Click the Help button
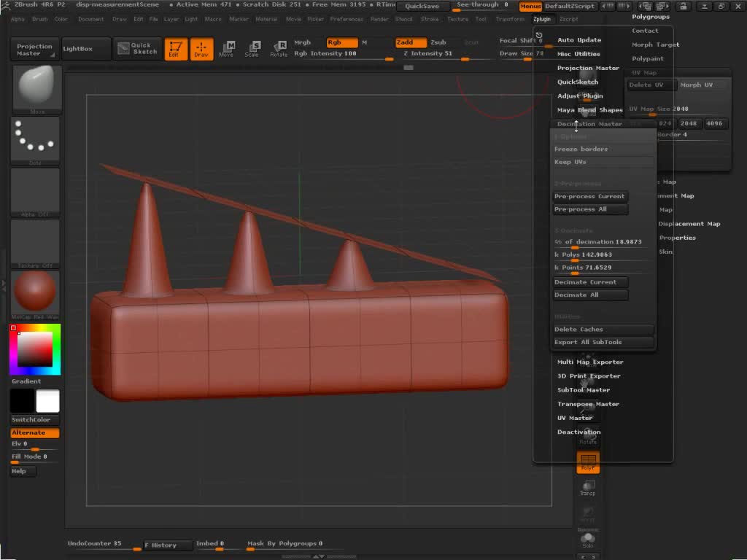The width and height of the screenshot is (747, 560). (23, 471)
